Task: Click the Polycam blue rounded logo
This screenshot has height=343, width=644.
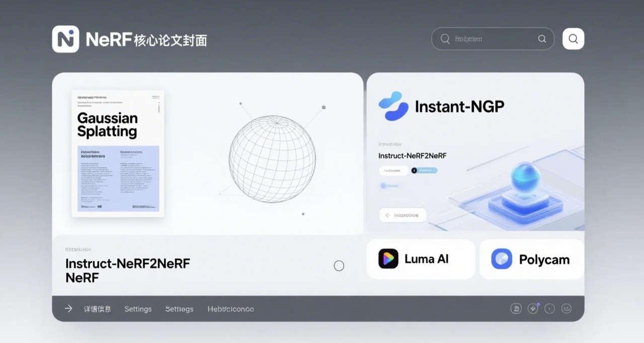Action: coord(502,259)
